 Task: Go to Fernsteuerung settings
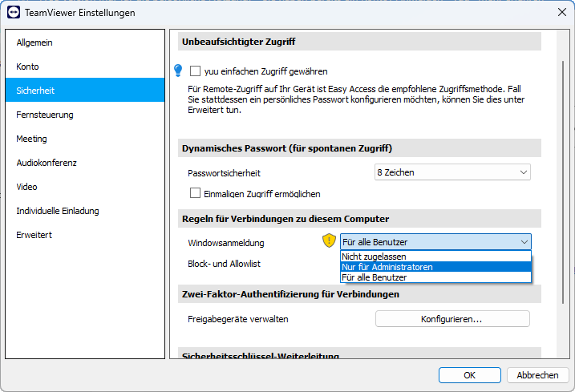[45, 115]
